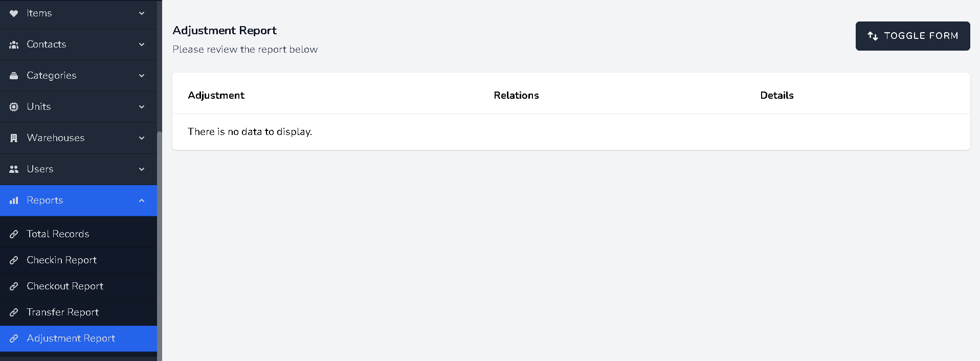This screenshot has height=361, width=980.
Task: Open the Adjustment Report link
Action: tap(71, 338)
